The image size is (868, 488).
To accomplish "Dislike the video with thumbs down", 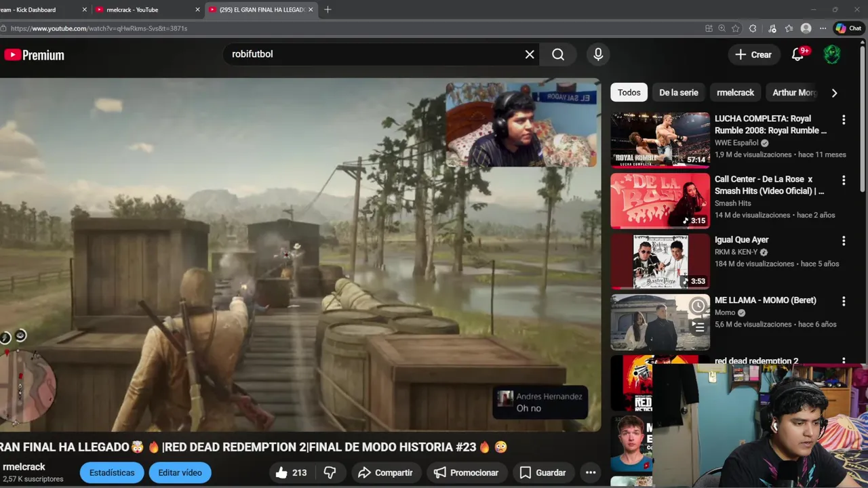I will tap(330, 472).
